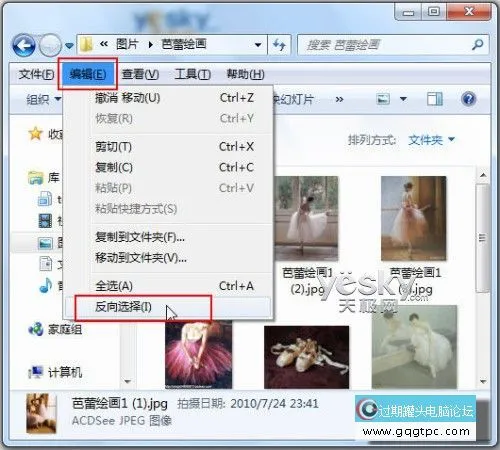This screenshot has width=500, height=450.
Task: Click the 芭蕾绘画 breadcrumb in address bar
Action: pos(184,44)
